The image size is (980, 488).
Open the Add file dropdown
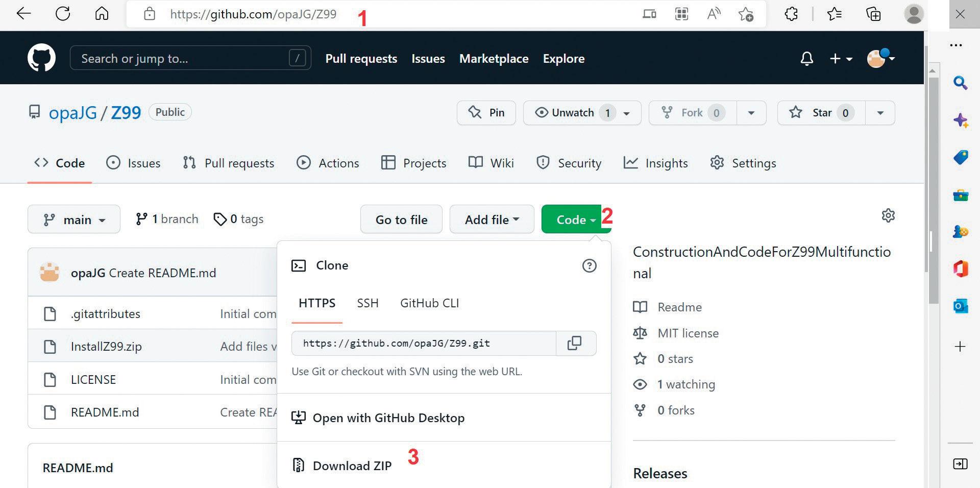tap(492, 219)
